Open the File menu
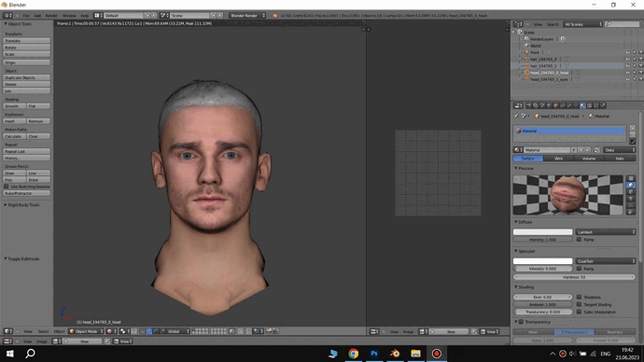Screen dimensions: 644x362 [x=26, y=16]
